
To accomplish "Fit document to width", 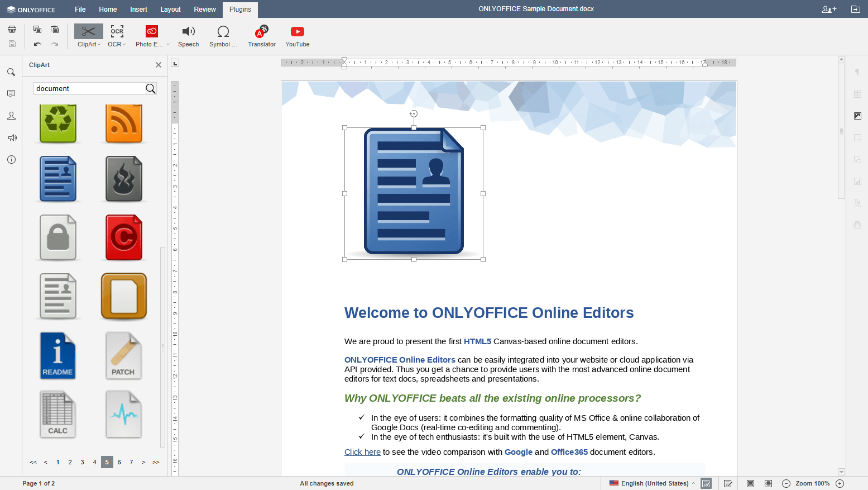I will (768, 483).
